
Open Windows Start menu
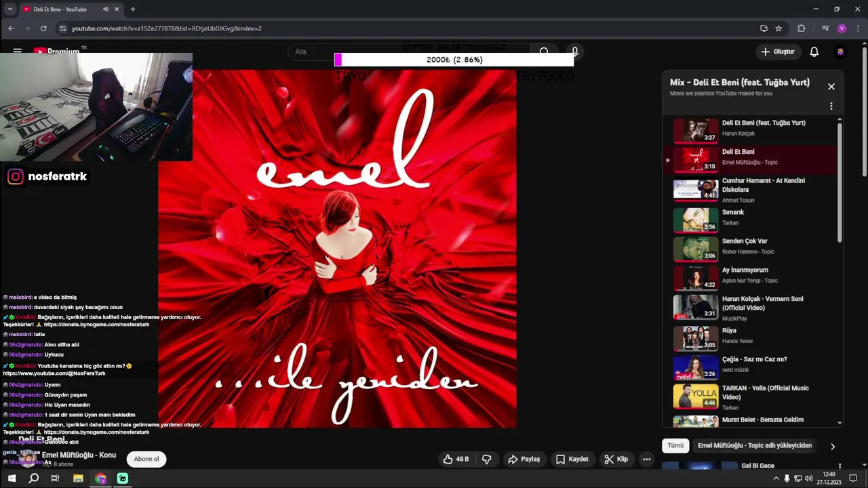[x=12, y=479]
